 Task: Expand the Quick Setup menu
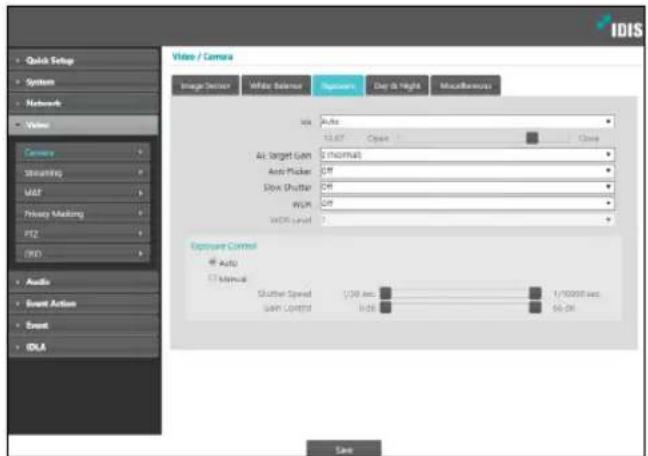pyautogui.click(x=83, y=60)
